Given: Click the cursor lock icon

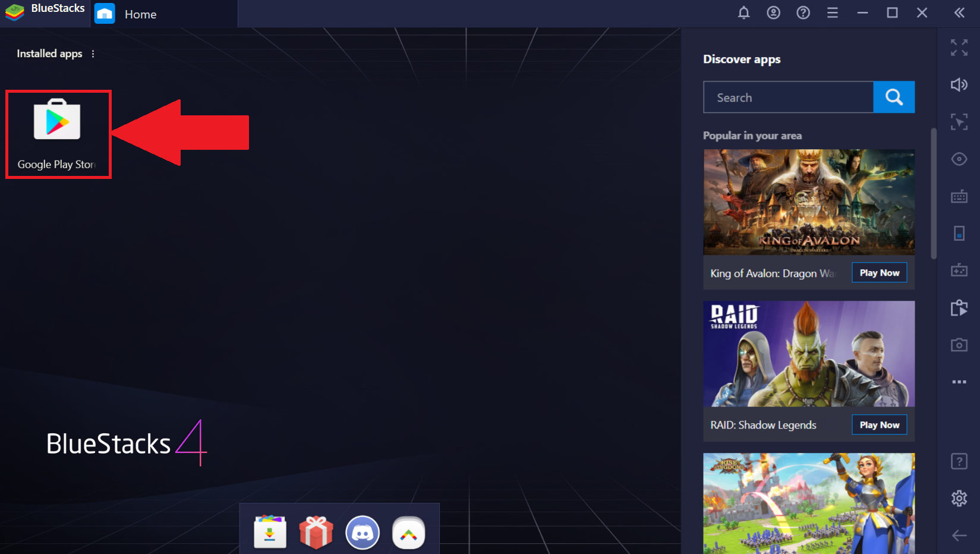Looking at the screenshot, I should (x=959, y=122).
